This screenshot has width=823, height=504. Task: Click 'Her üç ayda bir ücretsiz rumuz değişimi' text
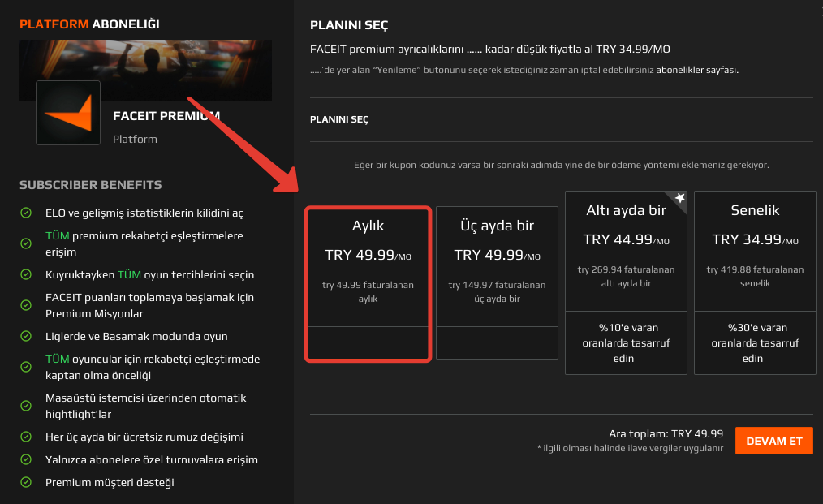[144, 437]
